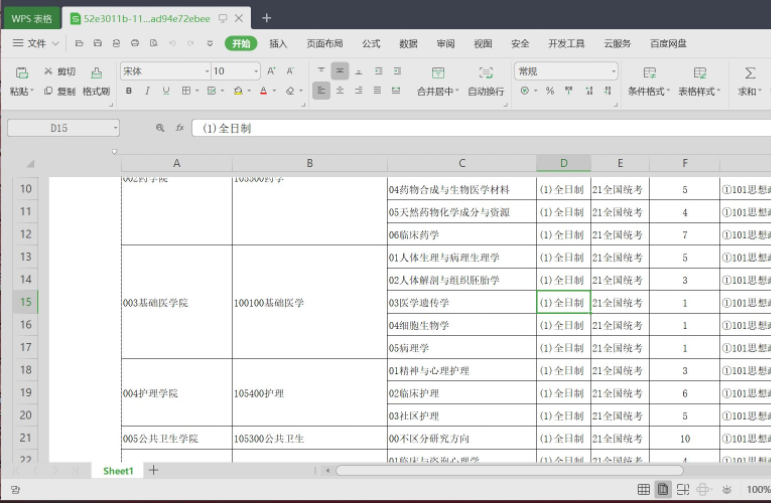Toggle left text alignment
Screen dimensions: 771x503
[321, 91]
